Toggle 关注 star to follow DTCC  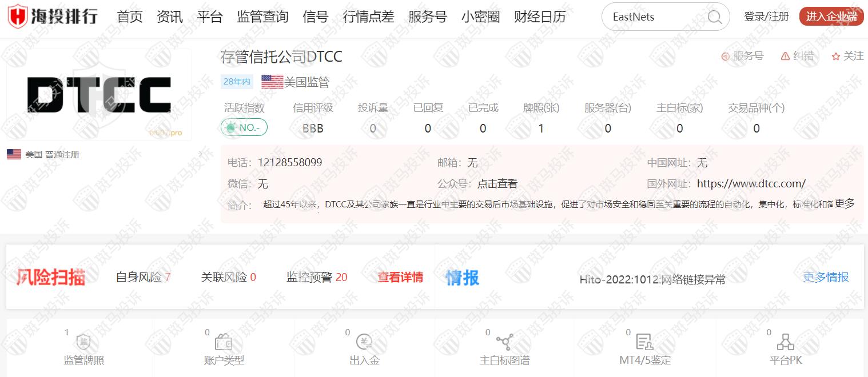click(x=836, y=56)
